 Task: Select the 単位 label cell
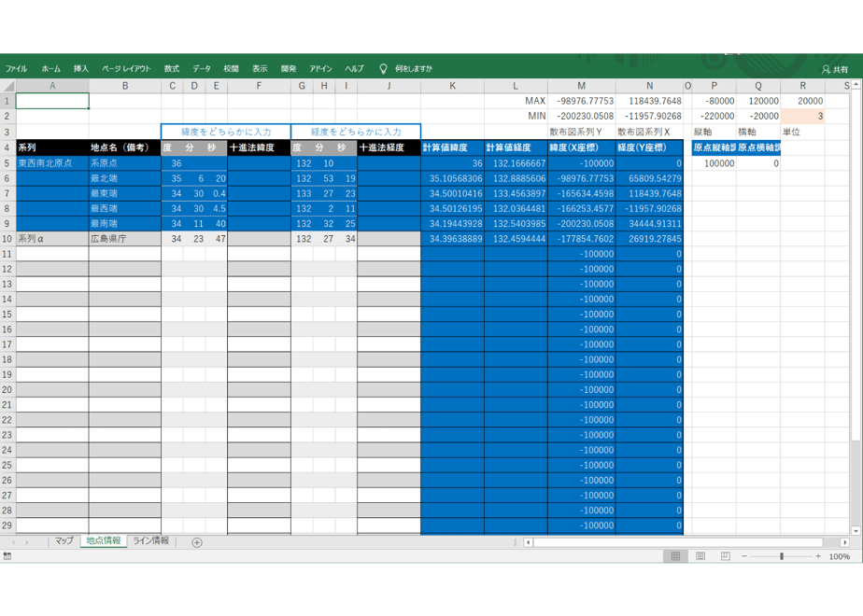[x=802, y=132]
